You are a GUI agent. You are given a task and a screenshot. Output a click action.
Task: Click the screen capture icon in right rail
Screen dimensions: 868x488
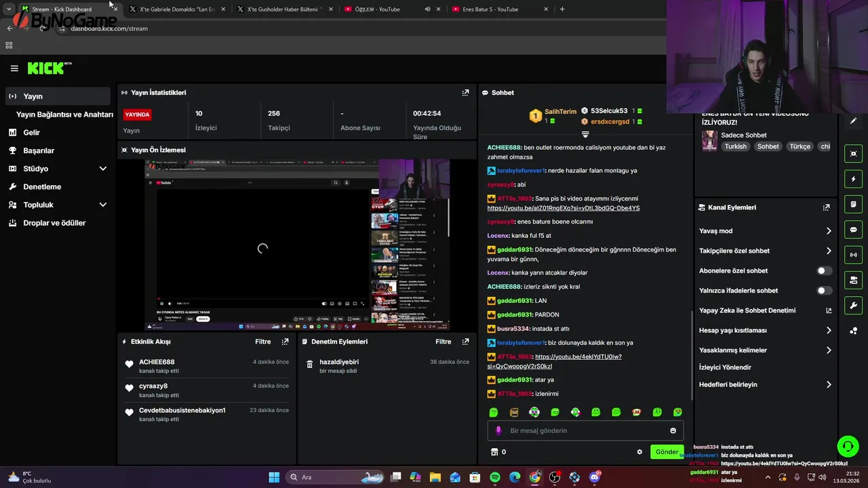pos(854,153)
